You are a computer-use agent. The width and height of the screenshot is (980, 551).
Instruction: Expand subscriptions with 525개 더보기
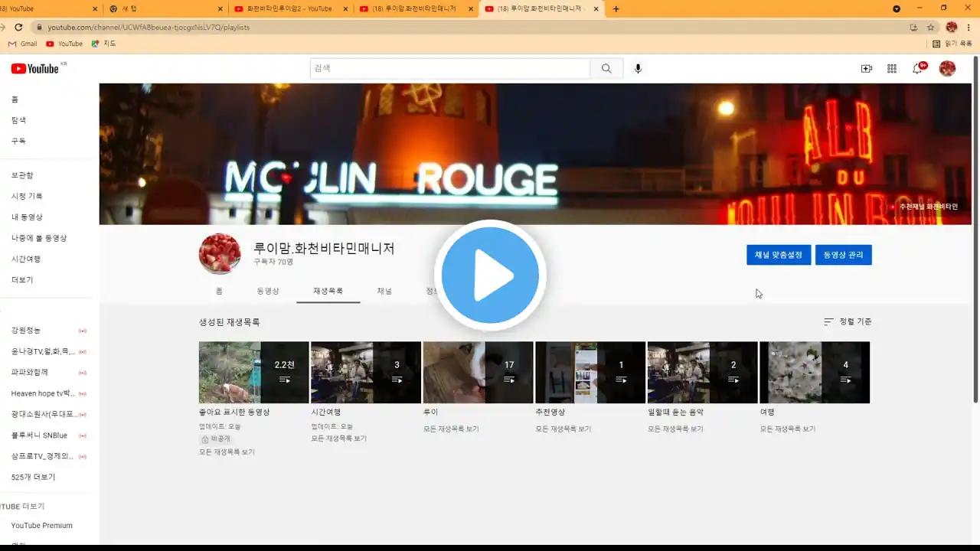33,478
